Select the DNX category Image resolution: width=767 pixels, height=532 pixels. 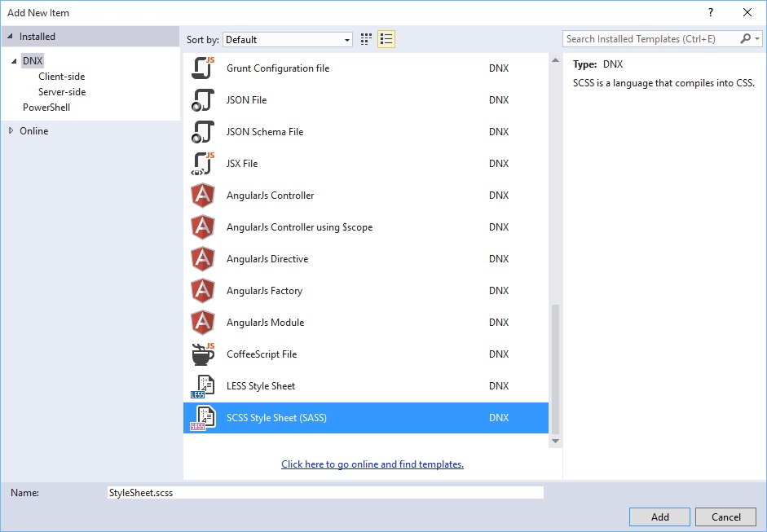point(33,60)
